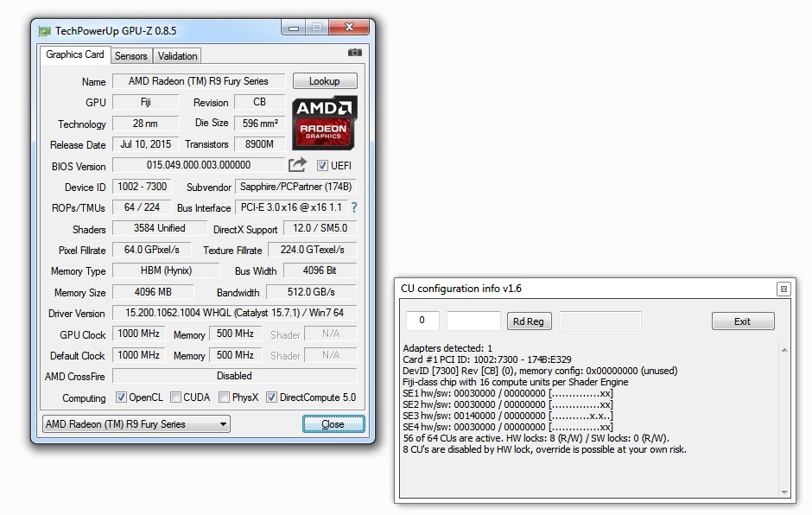The image size is (812, 515).
Task: Switch to the Validation tab
Action: click(x=178, y=56)
